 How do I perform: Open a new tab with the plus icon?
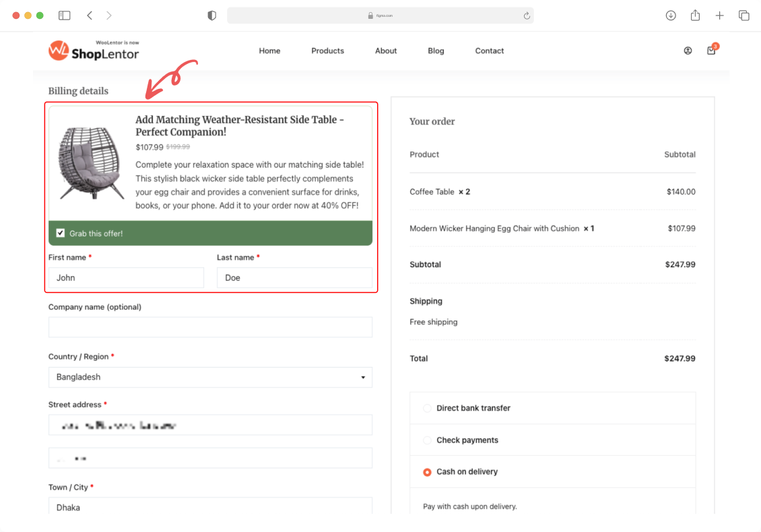point(719,15)
